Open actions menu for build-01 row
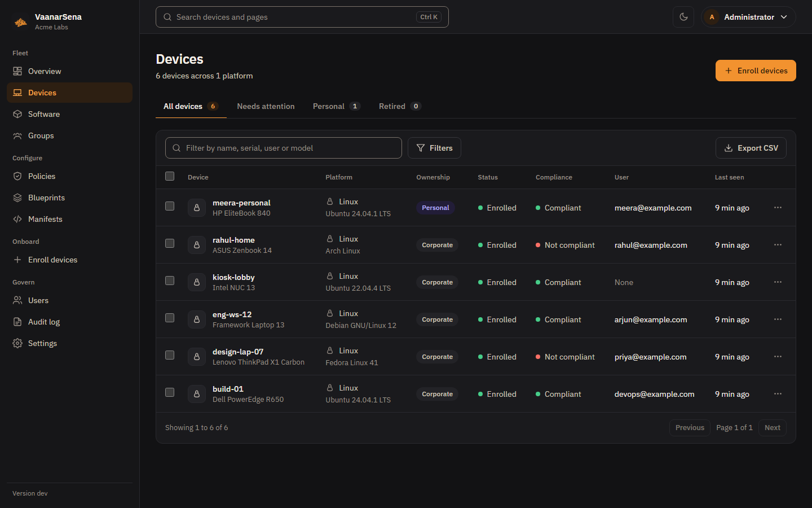 [x=778, y=394]
